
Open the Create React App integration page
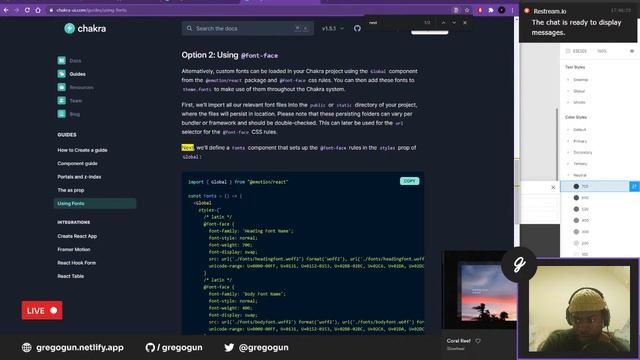tap(77, 236)
